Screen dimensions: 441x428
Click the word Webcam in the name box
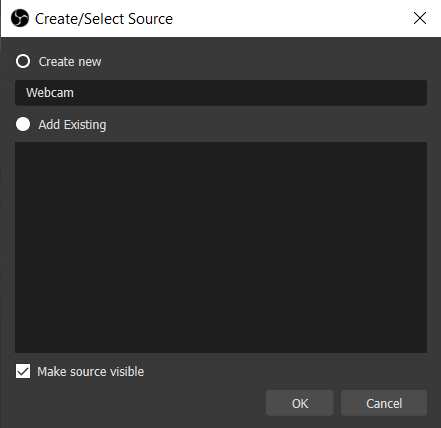point(50,93)
